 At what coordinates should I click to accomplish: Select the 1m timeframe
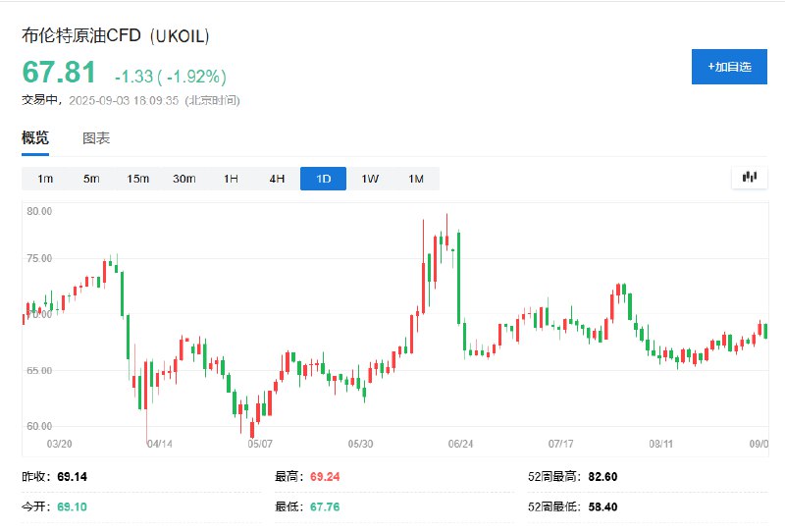tap(45, 179)
